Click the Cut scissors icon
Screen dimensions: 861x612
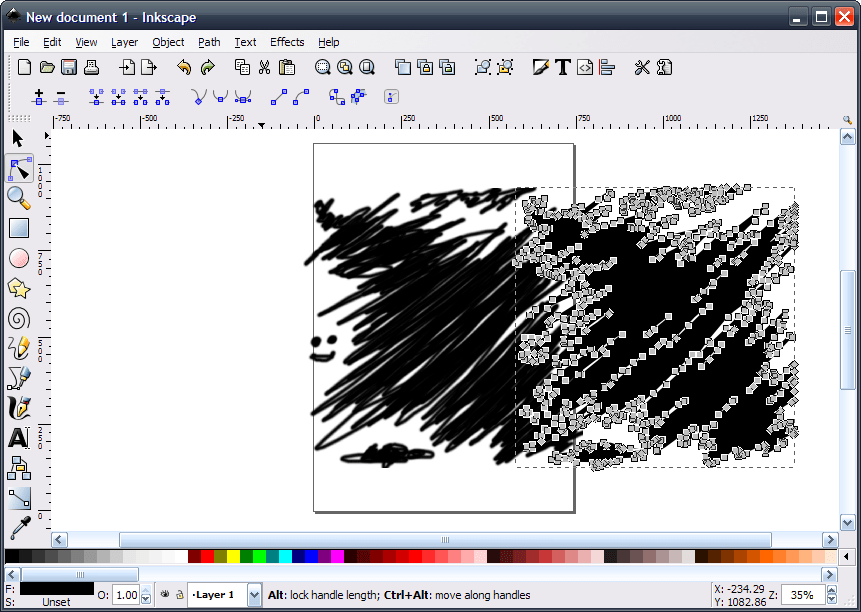click(265, 68)
